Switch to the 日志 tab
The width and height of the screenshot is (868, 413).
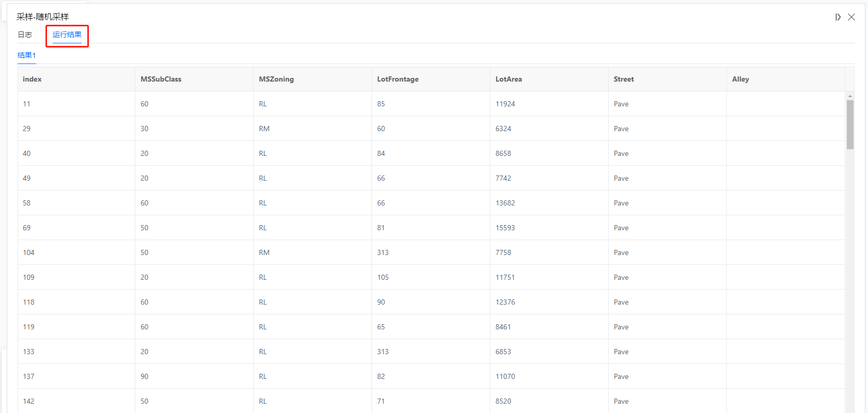(25, 35)
